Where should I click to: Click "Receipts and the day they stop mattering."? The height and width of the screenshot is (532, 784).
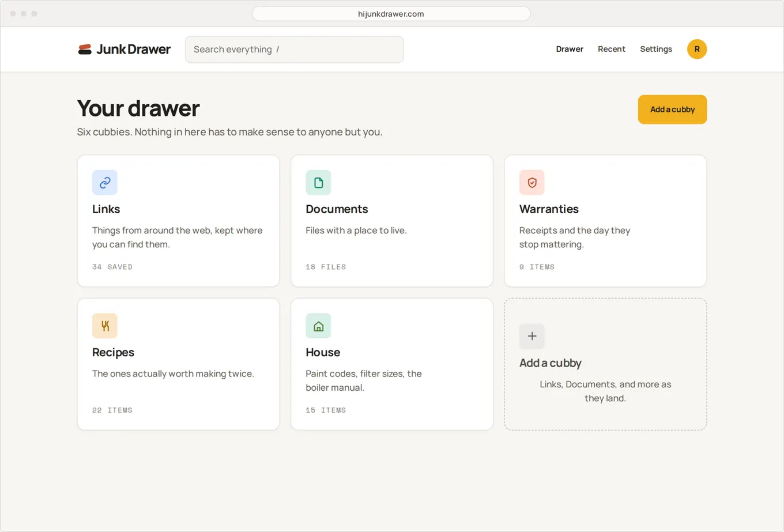575,237
